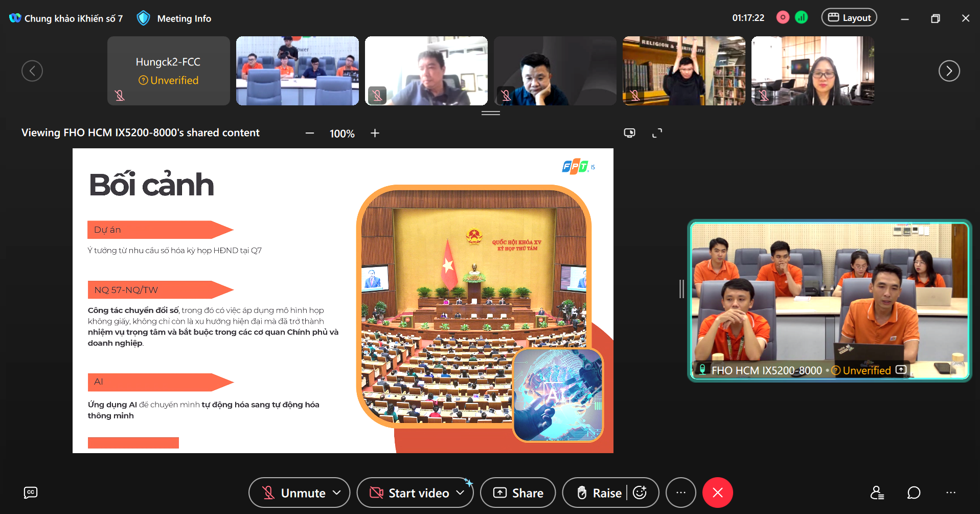
Task: Open the green network statistics icon
Action: point(801,18)
